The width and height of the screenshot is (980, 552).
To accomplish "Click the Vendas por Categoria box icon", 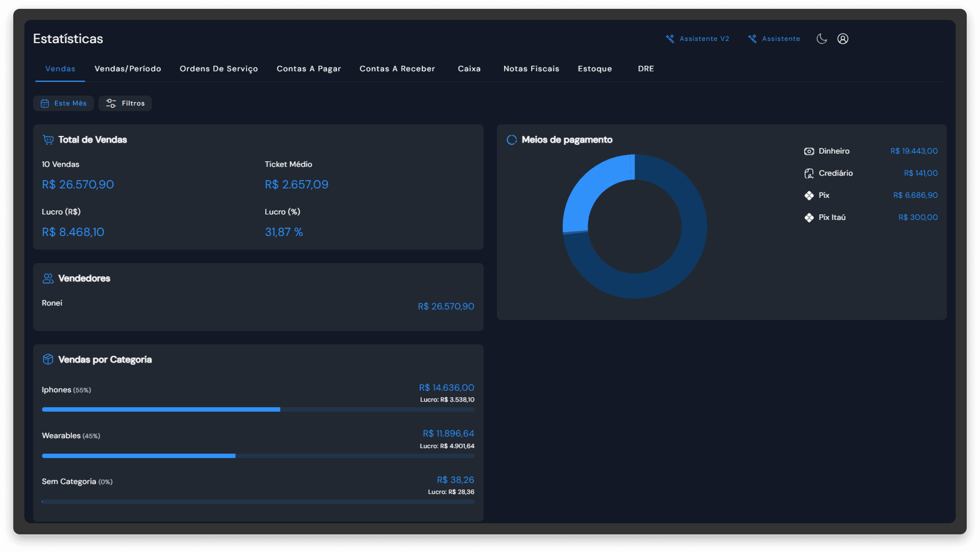I will point(48,359).
